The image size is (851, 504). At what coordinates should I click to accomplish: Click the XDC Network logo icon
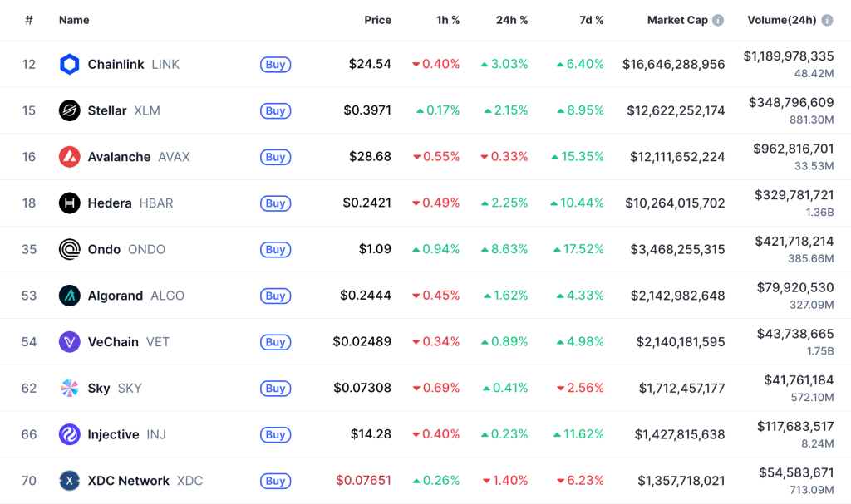tap(70, 481)
